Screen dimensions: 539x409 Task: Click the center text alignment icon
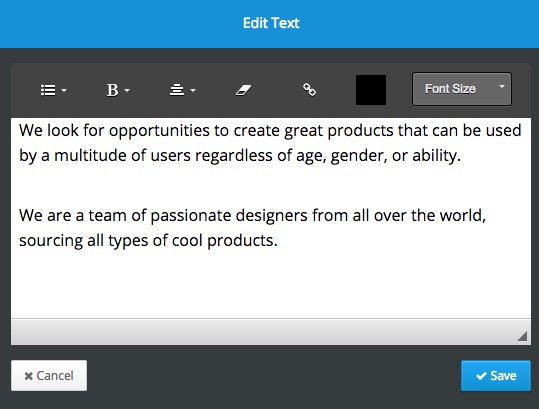point(177,90)
